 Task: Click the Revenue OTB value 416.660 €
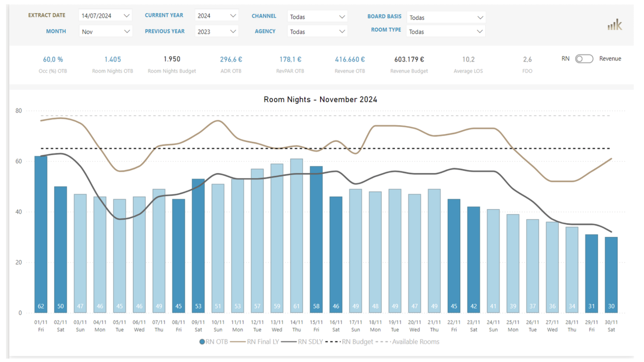click(350, 59)
